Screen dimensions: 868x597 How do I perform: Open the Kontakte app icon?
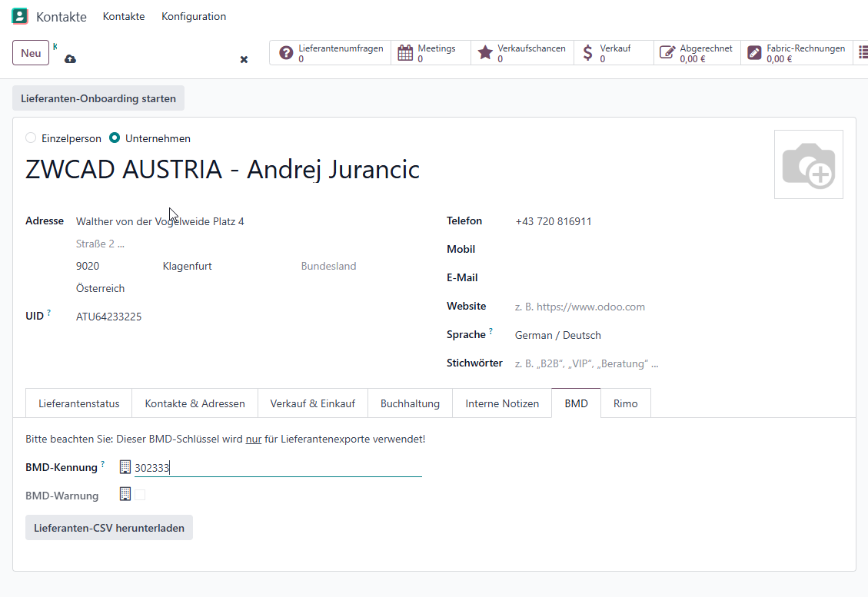pos(19,16)
